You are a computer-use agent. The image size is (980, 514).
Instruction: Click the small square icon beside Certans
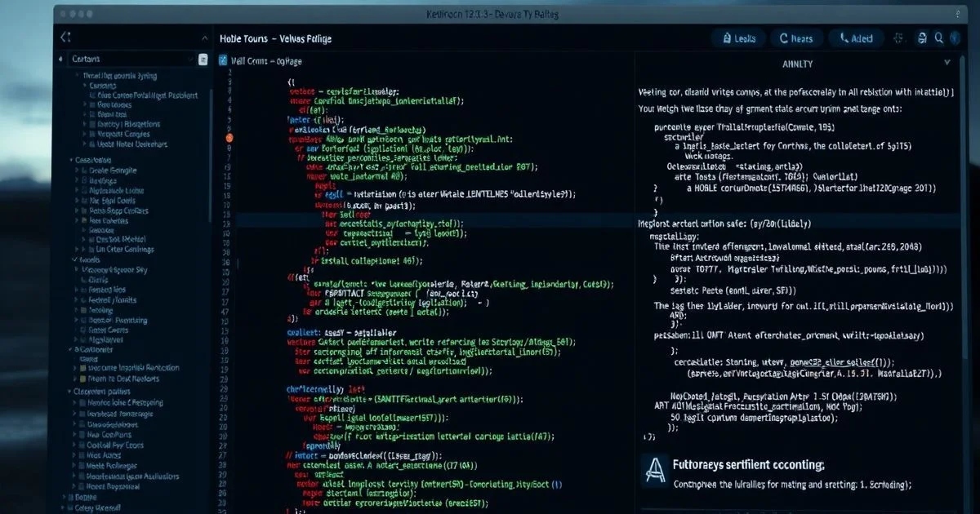[x=203, y=60]
